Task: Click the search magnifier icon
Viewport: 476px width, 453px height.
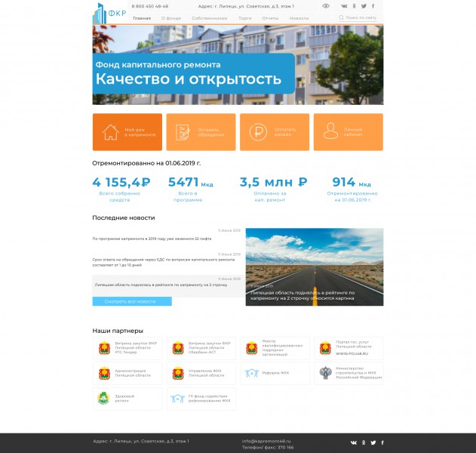Action: tap(341, 17)
